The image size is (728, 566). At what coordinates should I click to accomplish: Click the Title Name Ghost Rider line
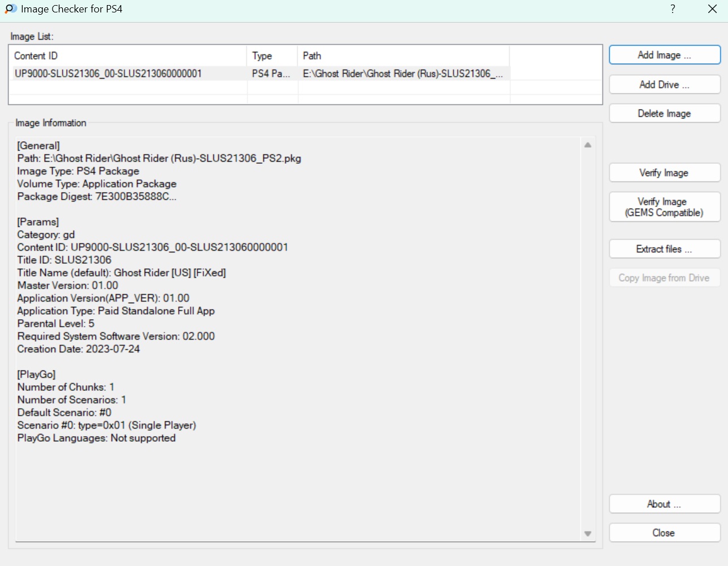click(x=122, y=273)
